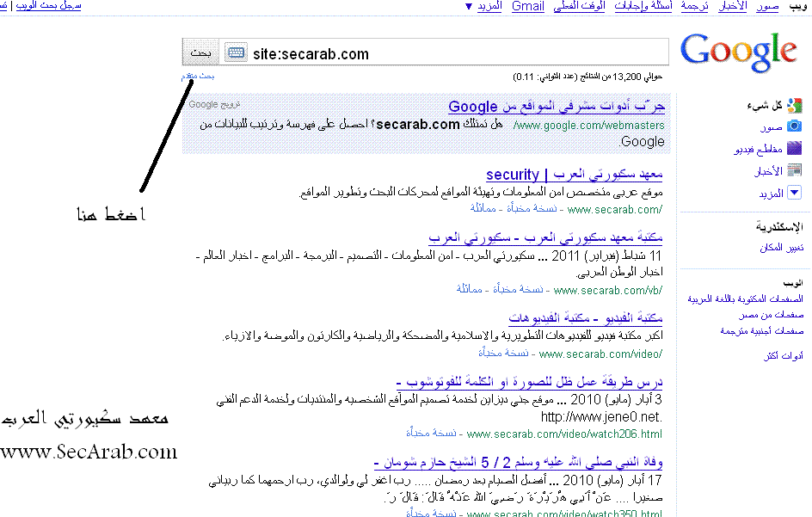This screenshot has width=812, height=517.
Task: Click the 'كل شيء' everything icon
Action: pyautogui.click(x=795, y=106)
